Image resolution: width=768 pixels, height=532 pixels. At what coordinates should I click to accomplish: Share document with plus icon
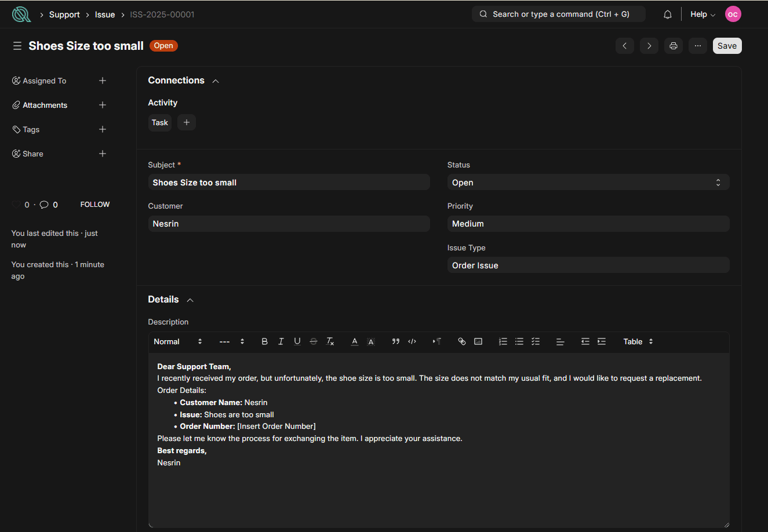103,154
